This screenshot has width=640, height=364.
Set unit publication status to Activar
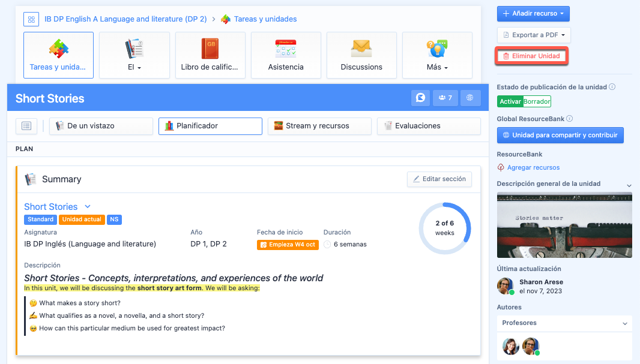(x=510, y=102)
